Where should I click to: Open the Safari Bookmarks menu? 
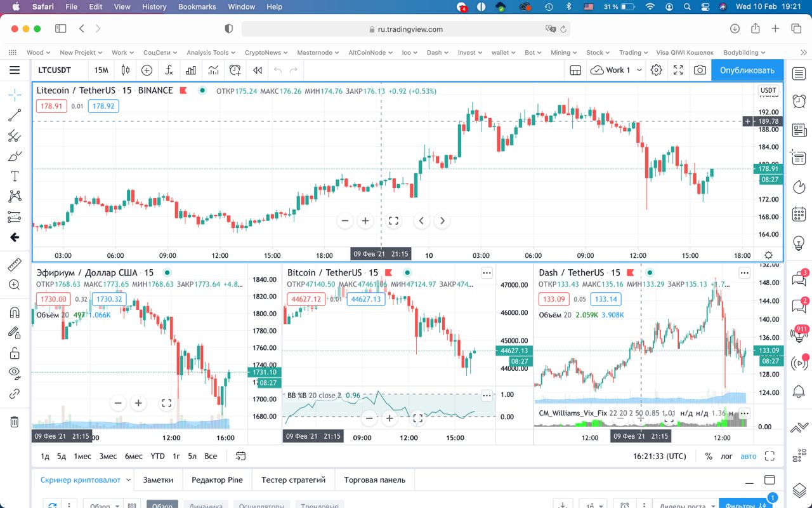coord(197,7)
